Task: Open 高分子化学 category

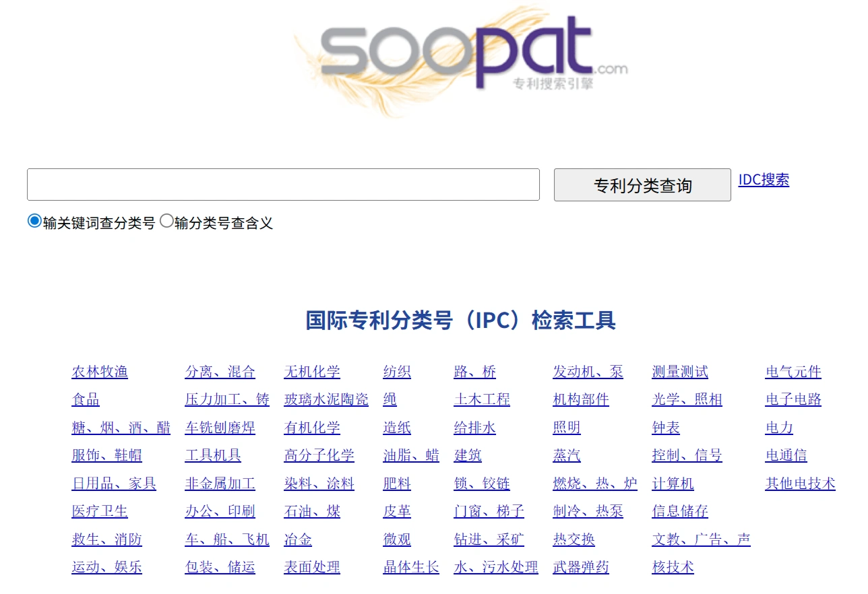Action: coord(319,455)
